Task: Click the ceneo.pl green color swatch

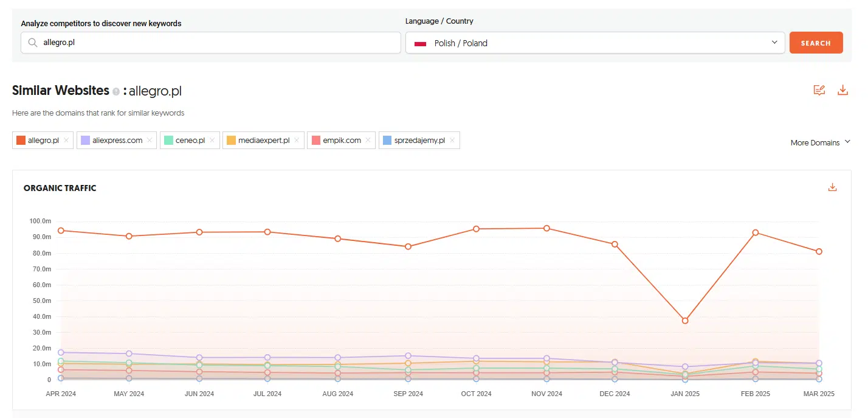Action: (168, 141)
